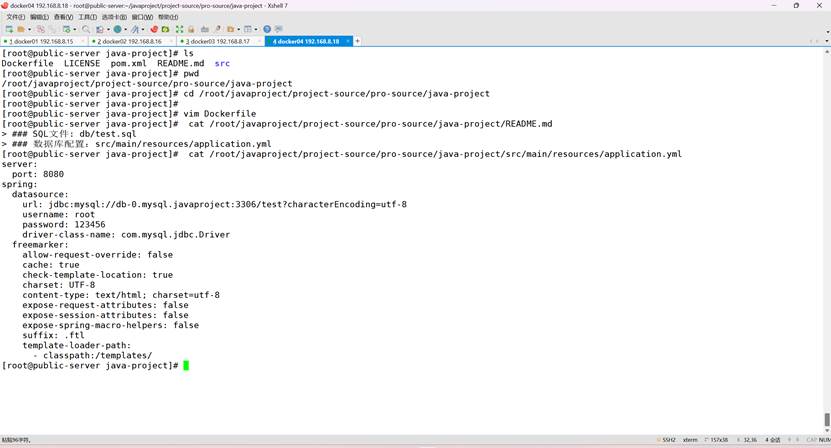Click the SSH2 status bar indicator
The height and width of the screenshot is (448, 831).
[x=667, y=440]
